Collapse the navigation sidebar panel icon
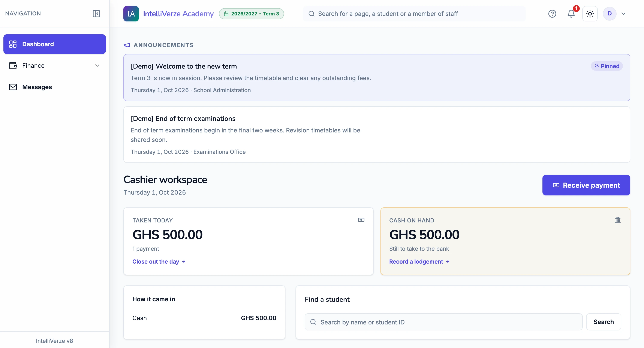This screenshot has height=348, width=644. click(x=96, y=13)
